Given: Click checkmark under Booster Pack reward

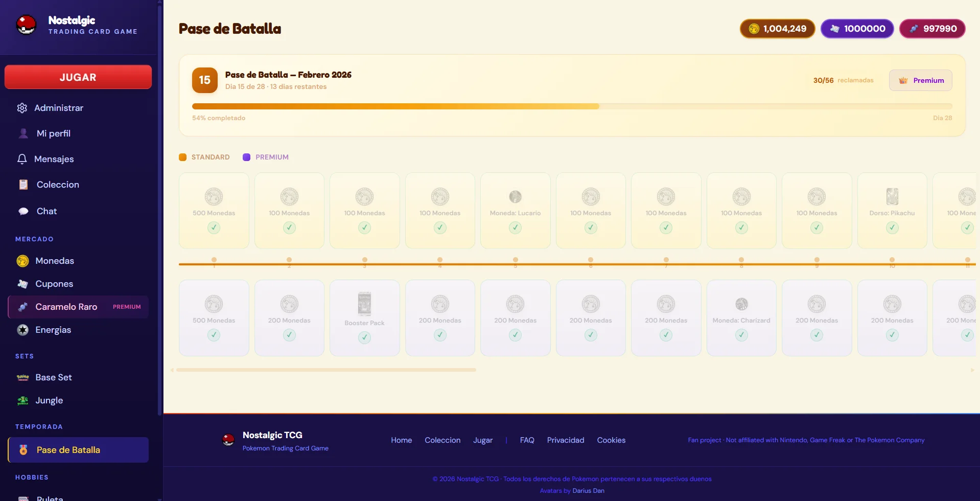Looking at the screenshot, I should click(x=364, y=337).
